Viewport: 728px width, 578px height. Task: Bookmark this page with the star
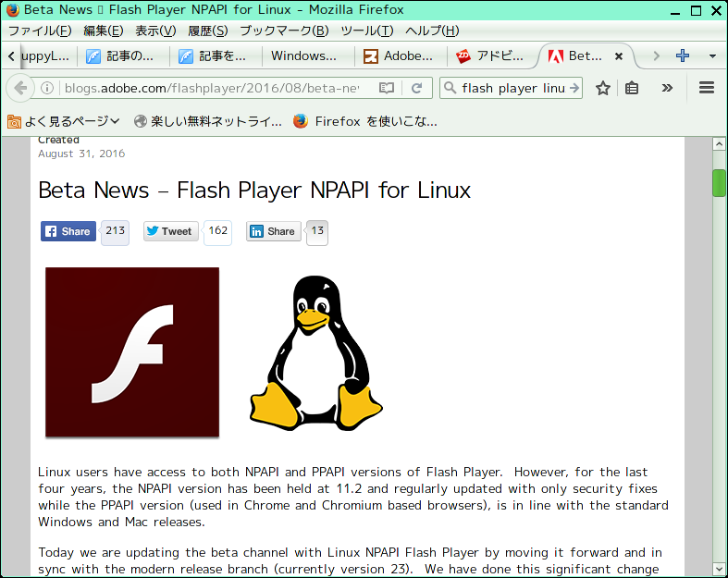coord(602,88)
